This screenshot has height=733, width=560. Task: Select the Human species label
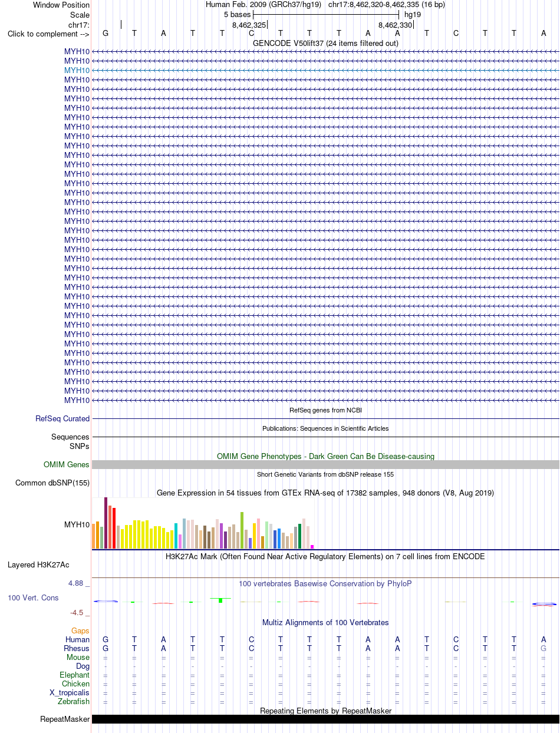[x=78, y=639]
